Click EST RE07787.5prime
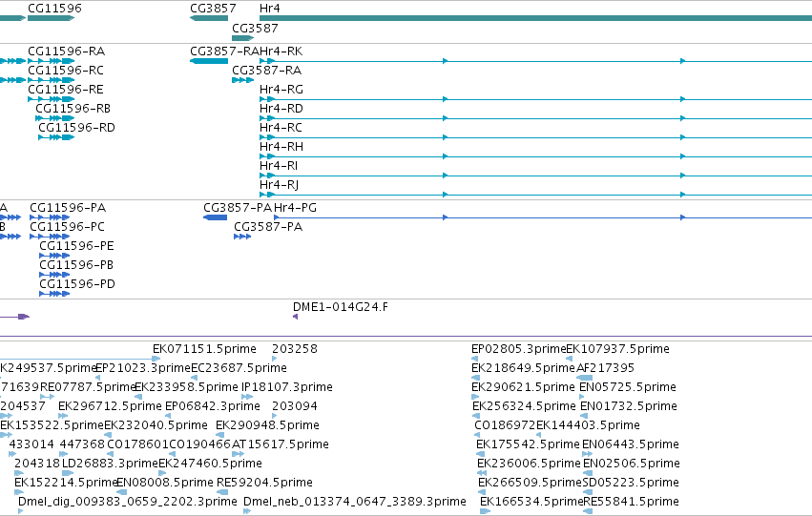 tap(88, 387)
